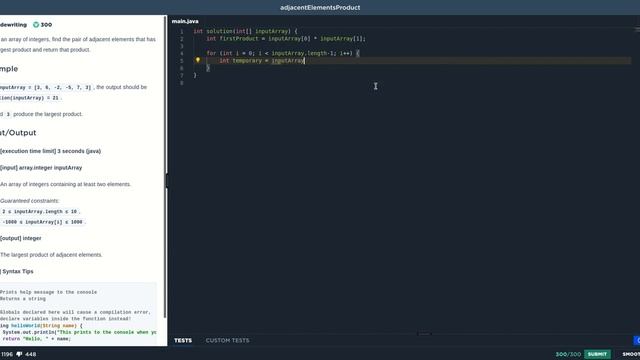Click the green SUBMIT button
The image size is (640, 360).
[597, 354]
